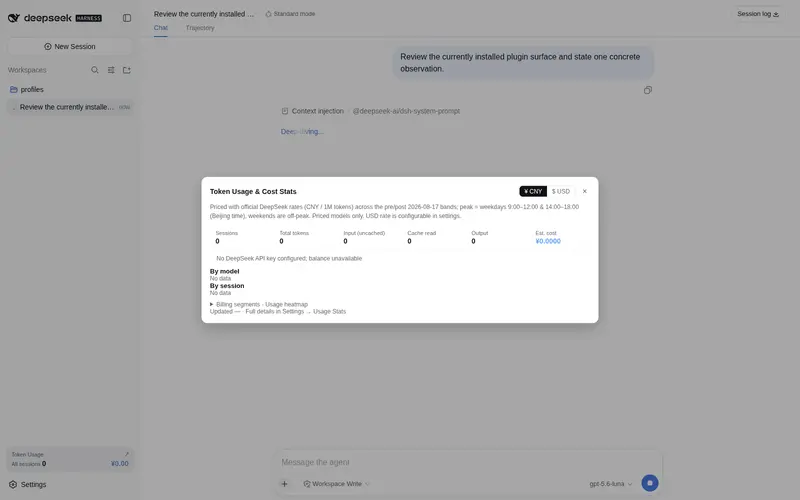Click the Sessions count stat
This screenshot has height=500, width=800.
227,237
